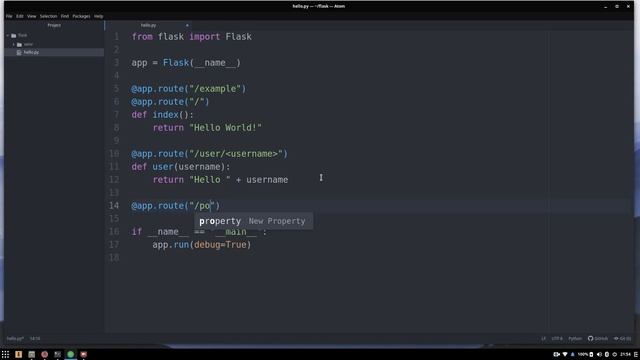Open the applications grid launcher in taskbar
This screenshot has width=640, height=360.
click(x=5, y=354)
